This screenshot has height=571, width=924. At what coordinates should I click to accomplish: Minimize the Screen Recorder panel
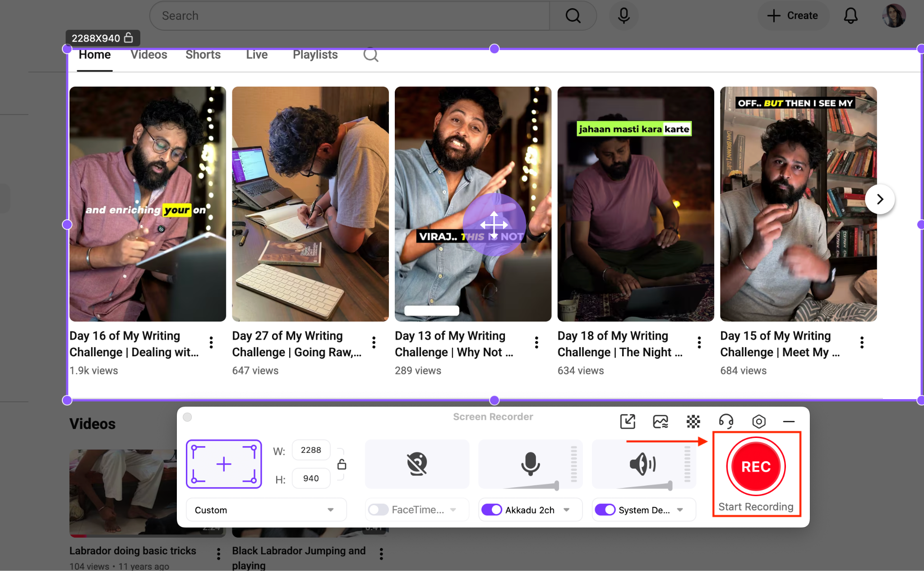tap(789, 422)
